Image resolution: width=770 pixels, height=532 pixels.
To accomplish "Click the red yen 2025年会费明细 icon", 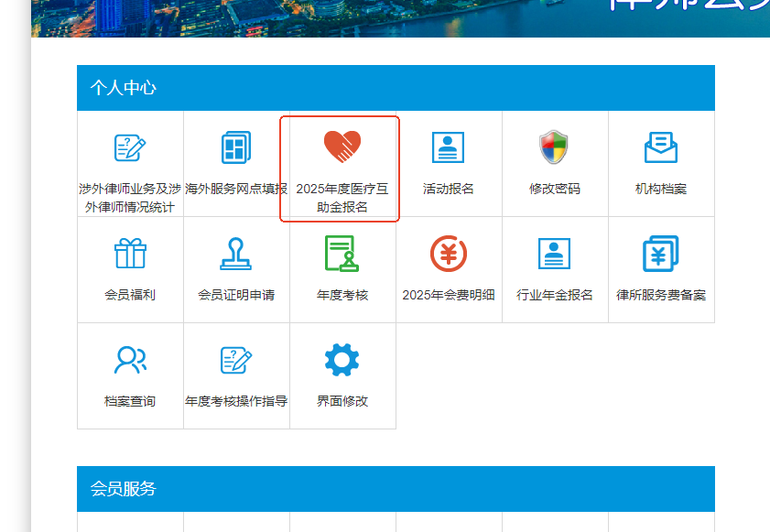I will 449,254.
